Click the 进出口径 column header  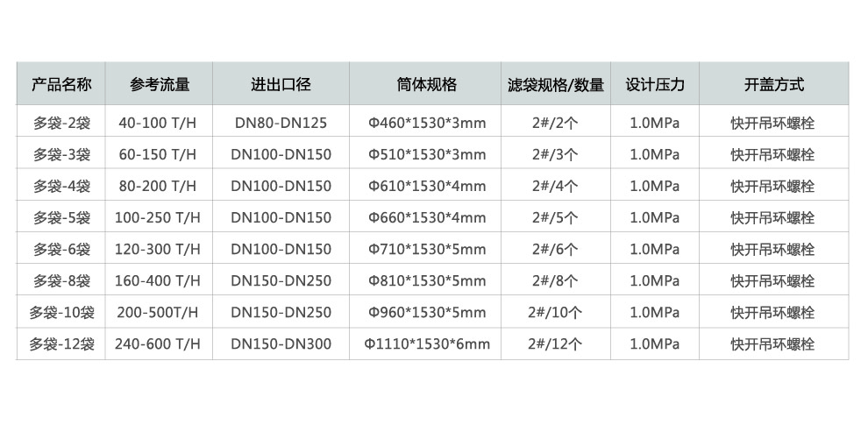pyautogui.click(x=281, y=85)
